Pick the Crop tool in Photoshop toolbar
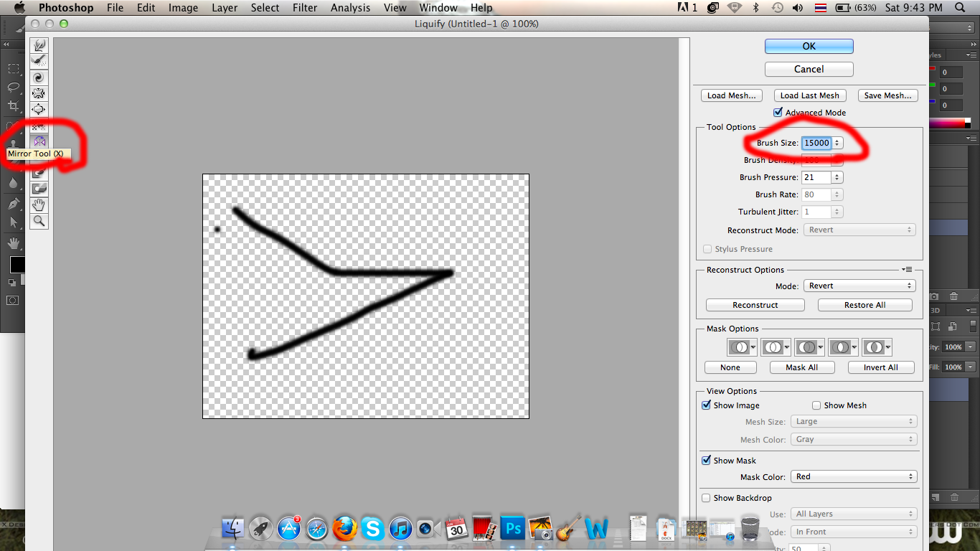The width and height of the screenshot is (980, 551). tap(13, 106)
